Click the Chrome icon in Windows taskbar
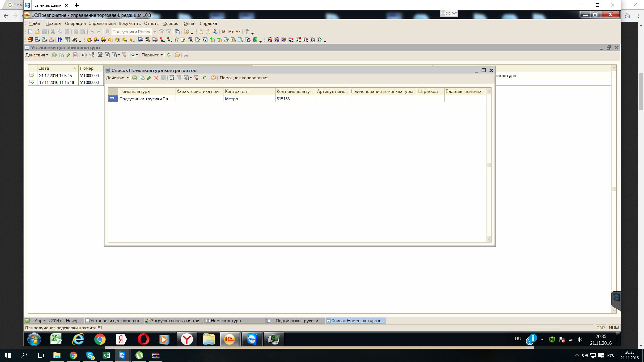The image size is (644, 362). point(73,355)
